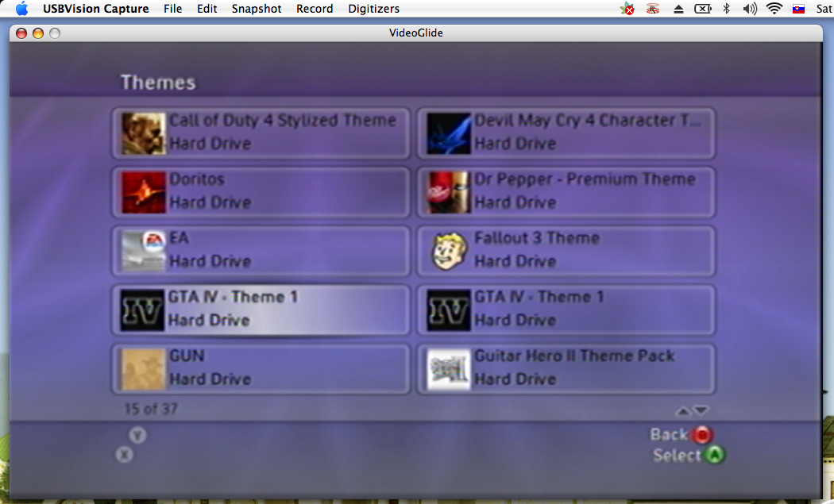Open the battery status menu

(x=703, y=9)
